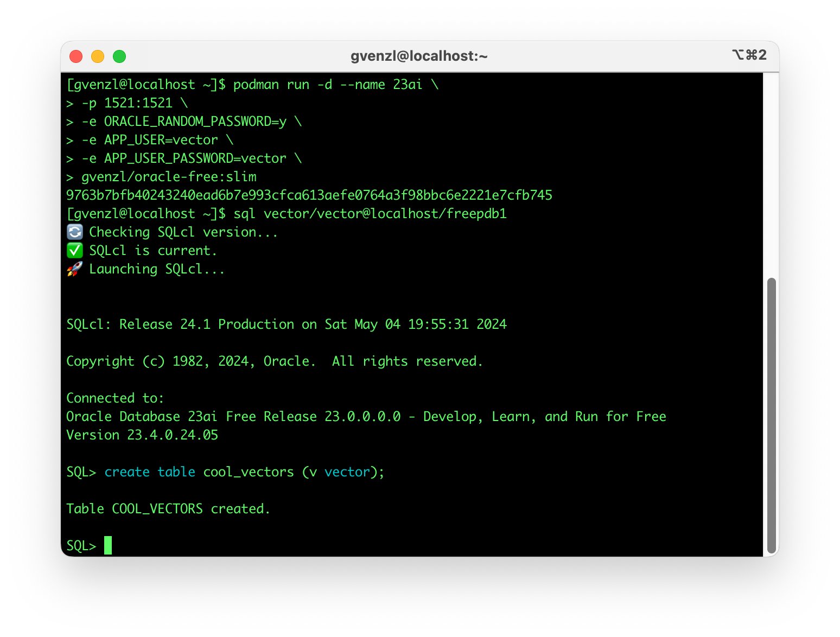
Task: Click the text 'podman run -d --name 23ai'
Action: [x=328, y=85]
